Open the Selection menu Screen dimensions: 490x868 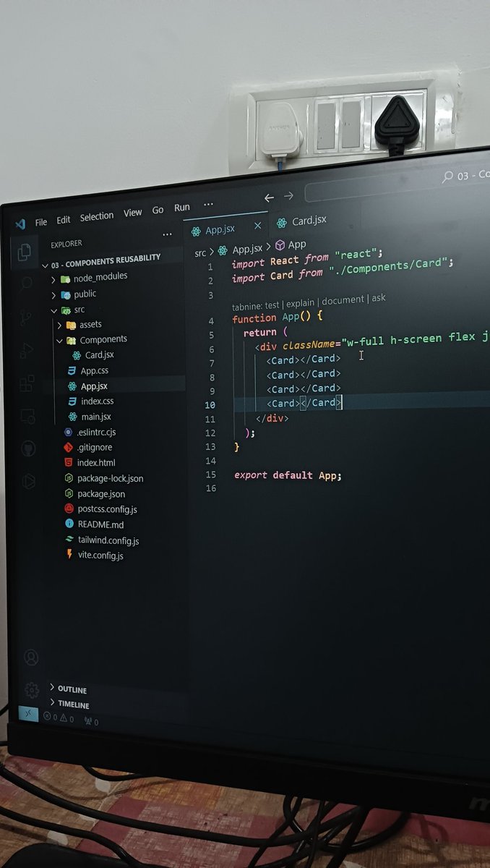97,216
